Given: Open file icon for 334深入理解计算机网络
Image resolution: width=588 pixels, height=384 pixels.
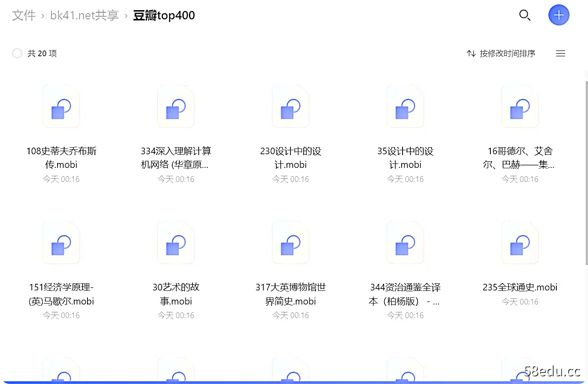Looking at the screenshot, I should pyautogui.click(x=176, y=107).
